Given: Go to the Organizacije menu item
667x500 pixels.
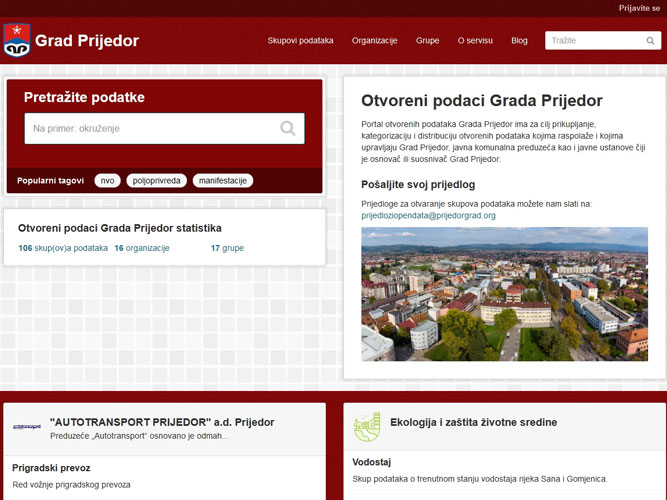Looking at the screenshot, I should click(x=374, y=41).
